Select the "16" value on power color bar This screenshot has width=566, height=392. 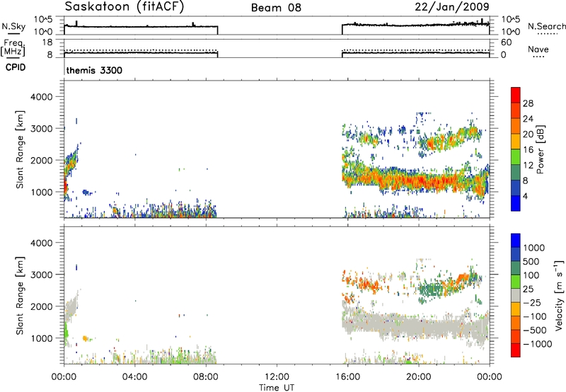tap(528, 150)
